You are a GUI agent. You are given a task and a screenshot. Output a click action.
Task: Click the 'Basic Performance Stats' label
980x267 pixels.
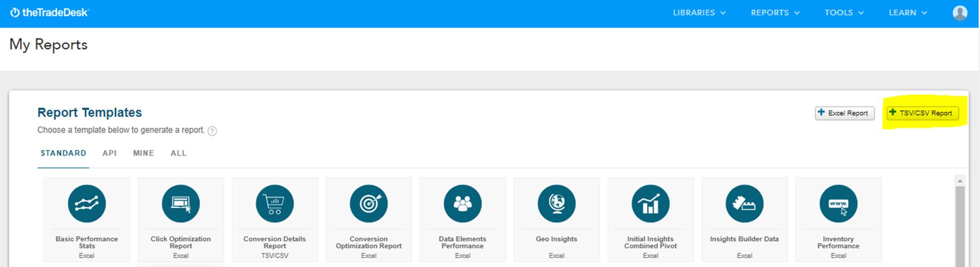click(x=87, y=242)
